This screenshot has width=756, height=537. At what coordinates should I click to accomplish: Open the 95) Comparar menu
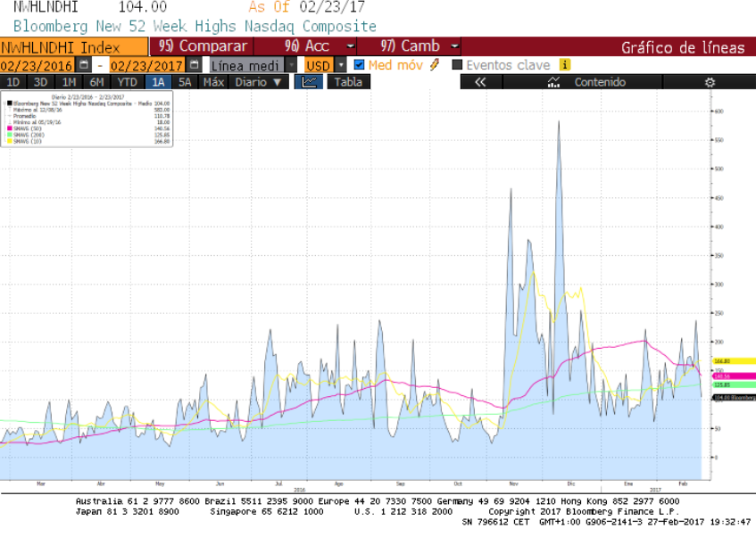pos(202,45)
